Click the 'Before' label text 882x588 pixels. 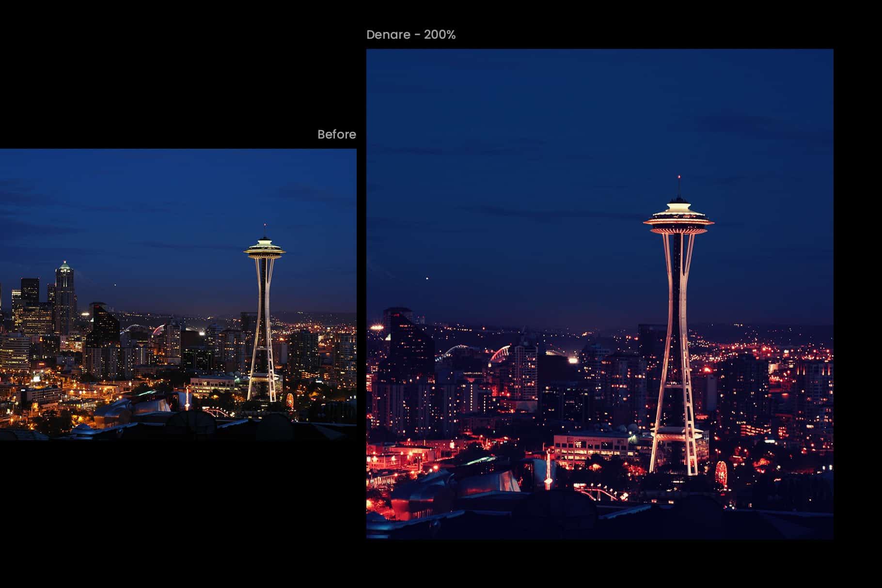[337, 134]
